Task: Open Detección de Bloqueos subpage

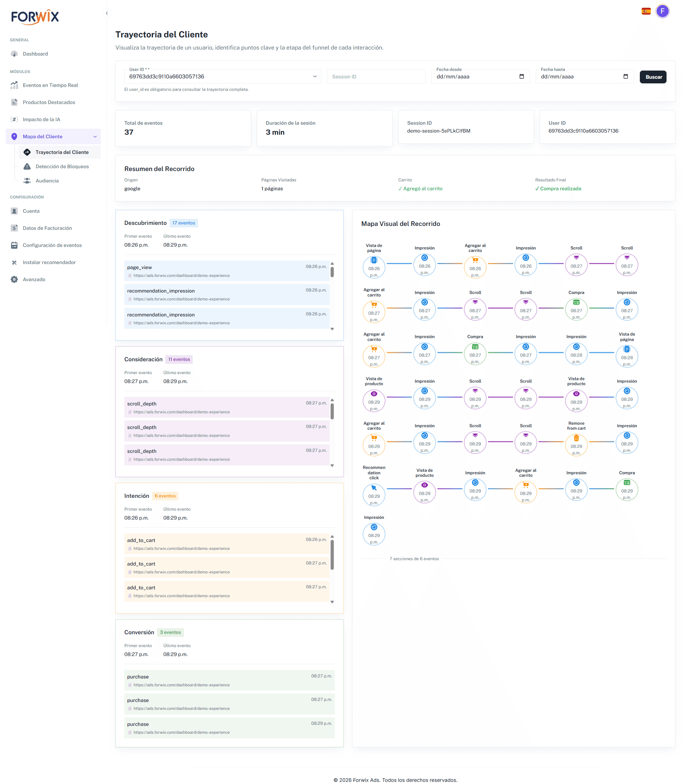Action: pyautogui.click(x=62, y=166)
